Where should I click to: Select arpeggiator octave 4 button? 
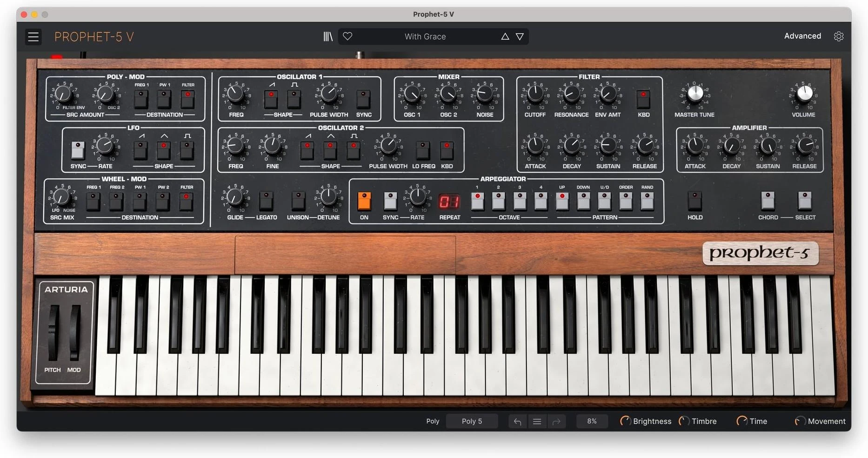[x=541, y=201]
